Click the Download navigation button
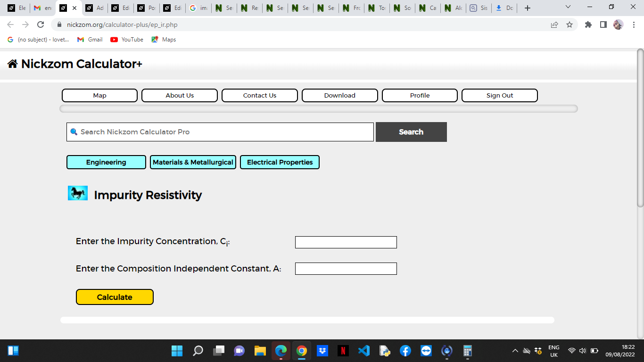 [340, 95]
